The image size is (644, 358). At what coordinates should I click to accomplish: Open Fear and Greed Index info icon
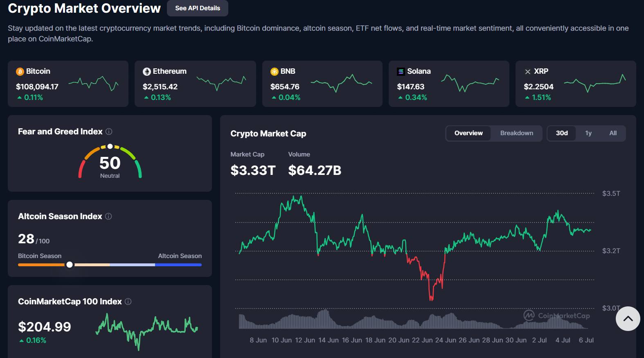click(x=109, y=131)
